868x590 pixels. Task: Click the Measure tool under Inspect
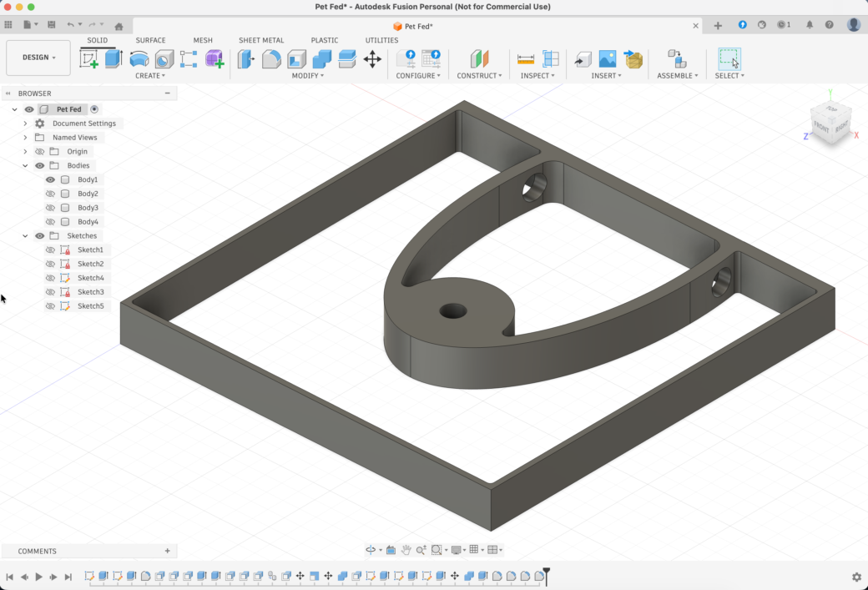coord(526,58)
